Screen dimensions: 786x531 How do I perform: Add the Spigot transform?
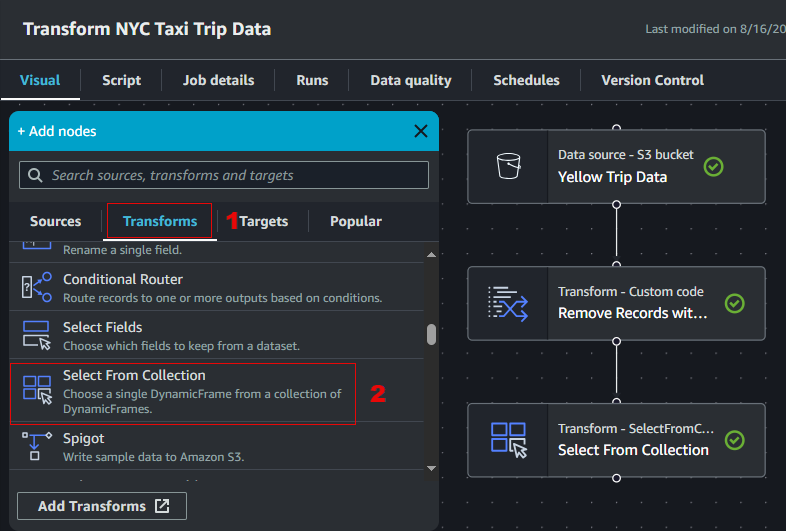(217, 446)
